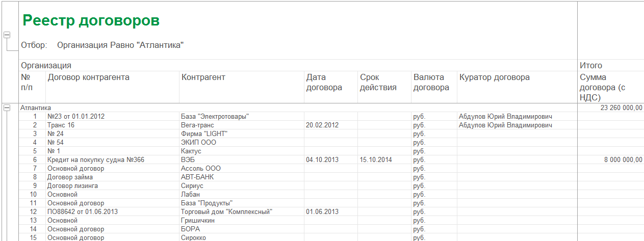
Task: Click the Атлантика organization group row
Action: click(36, 108)
